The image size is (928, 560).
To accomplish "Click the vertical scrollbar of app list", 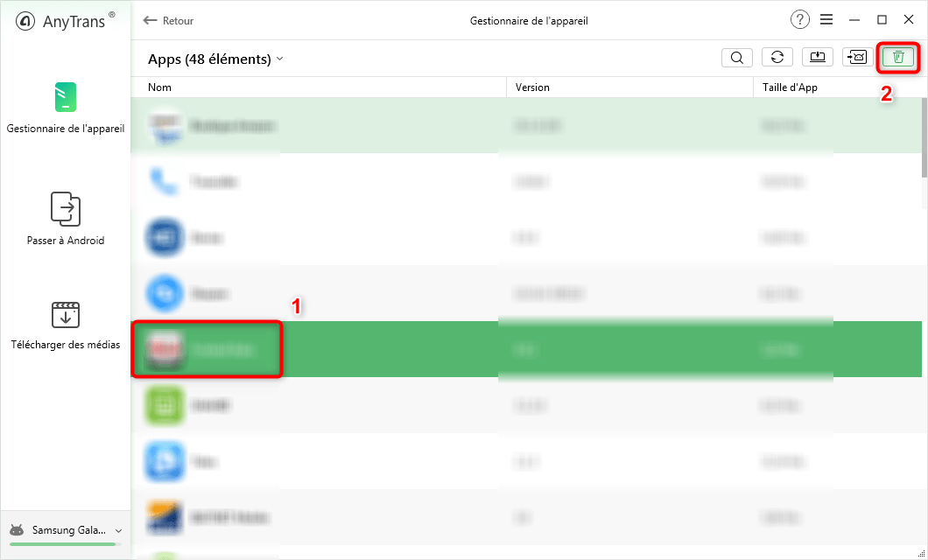I will [924, 137].
